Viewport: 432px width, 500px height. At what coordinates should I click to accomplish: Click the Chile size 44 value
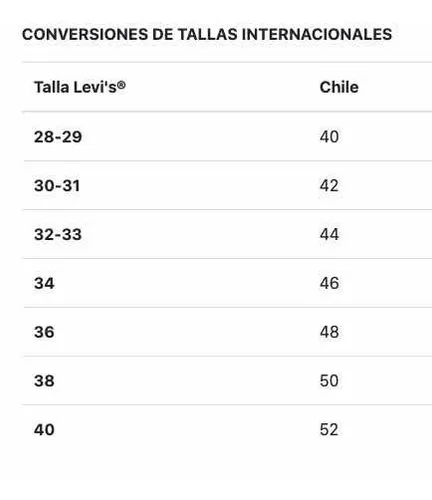pyautogui.click(x=329, y=234)
